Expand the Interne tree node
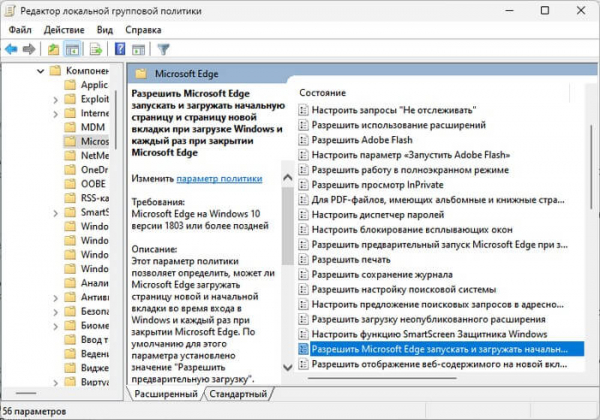Screen dimensions: 600x420 point(55,114)
